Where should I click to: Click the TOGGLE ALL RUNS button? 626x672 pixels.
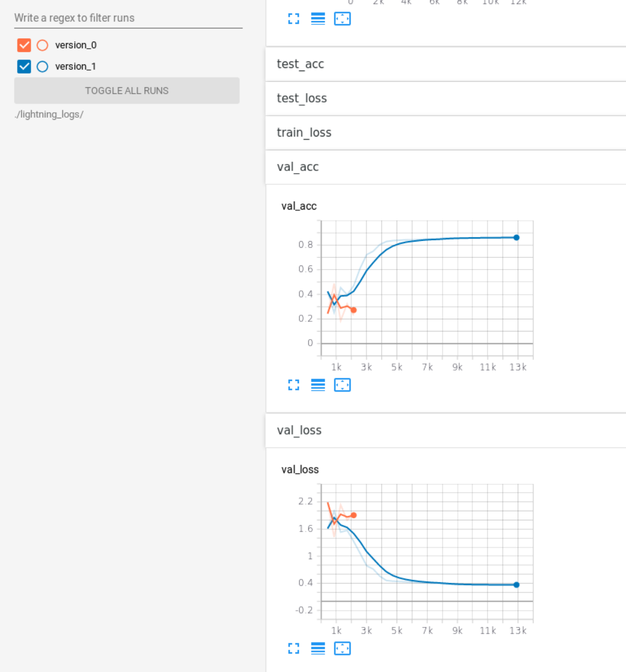point(127,90)
